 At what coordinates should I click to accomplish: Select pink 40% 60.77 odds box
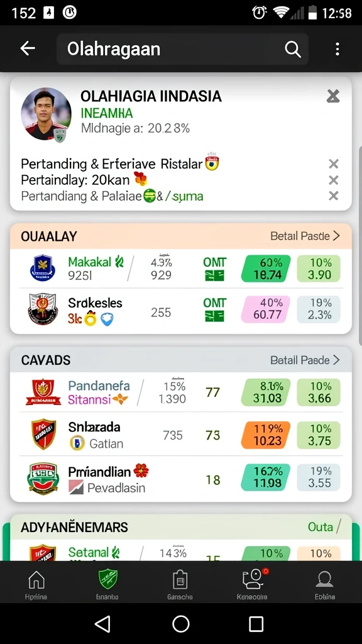[x=266, y=309]
